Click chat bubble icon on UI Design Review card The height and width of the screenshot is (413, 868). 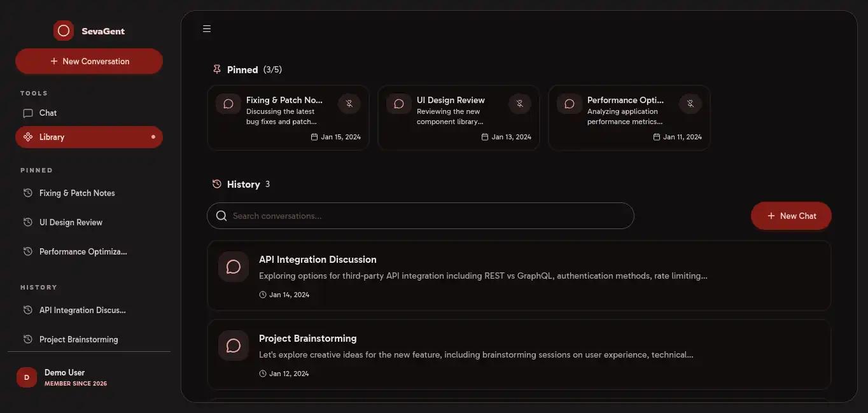click(399, 104)
